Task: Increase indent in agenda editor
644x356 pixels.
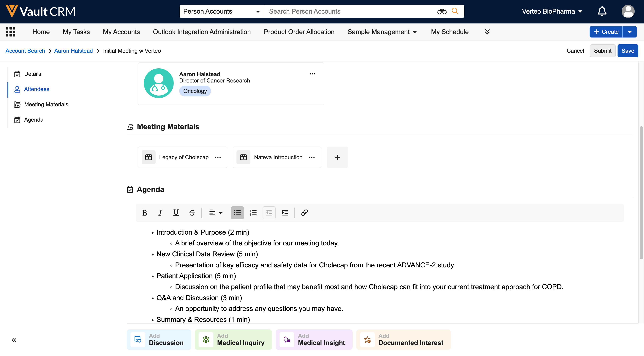Action: pos(285,213)
